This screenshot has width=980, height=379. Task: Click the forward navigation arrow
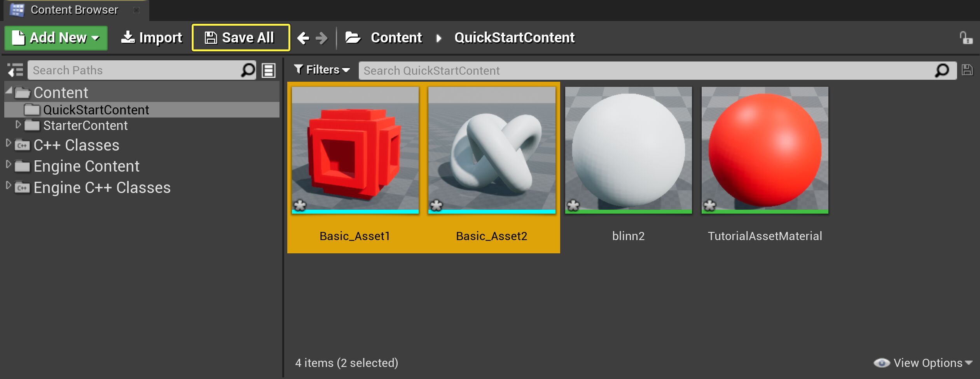click(321, 37)
